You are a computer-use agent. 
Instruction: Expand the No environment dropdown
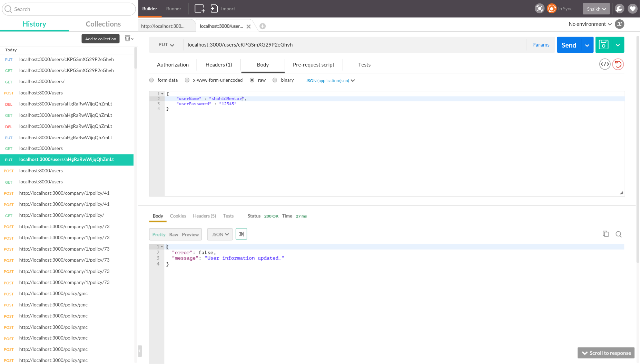[589, 24]
